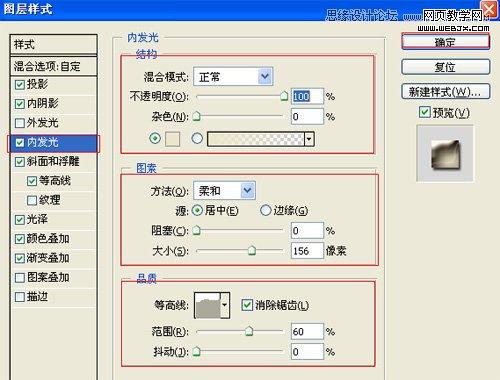Close the 图层样式 dialog
Screen dimensions: 500x380
(489, 9)
